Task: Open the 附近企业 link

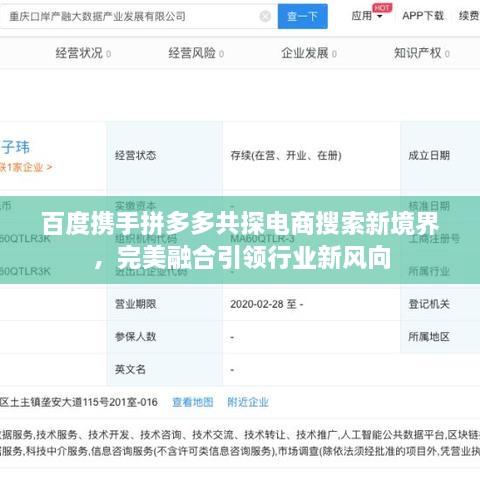Action: coord(248,402)
